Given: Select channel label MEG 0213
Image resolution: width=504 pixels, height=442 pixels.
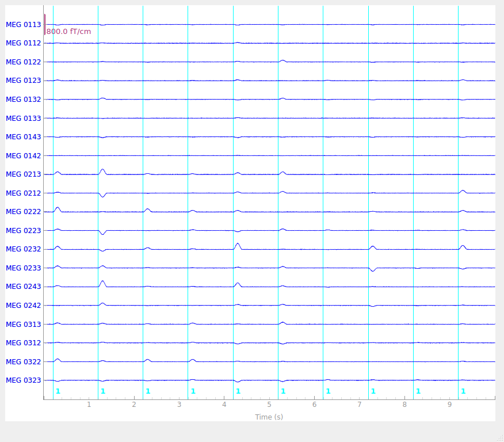Looking at the screenshot, I should coord(24,174).
